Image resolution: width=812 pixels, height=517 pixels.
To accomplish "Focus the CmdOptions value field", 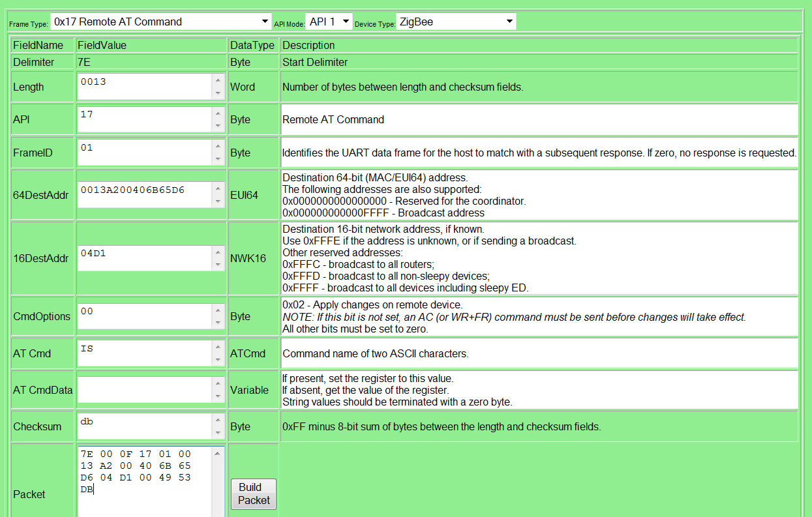I will click(x=143, y=316).
